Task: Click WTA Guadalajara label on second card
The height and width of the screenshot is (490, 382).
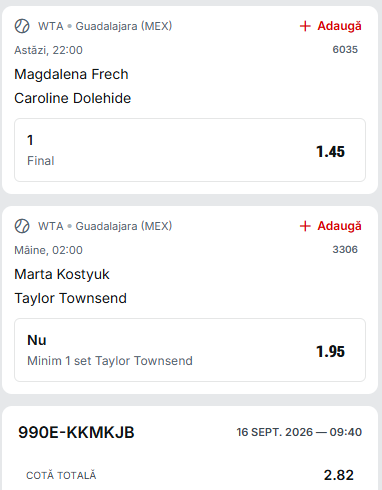Action: pos(105,226)
